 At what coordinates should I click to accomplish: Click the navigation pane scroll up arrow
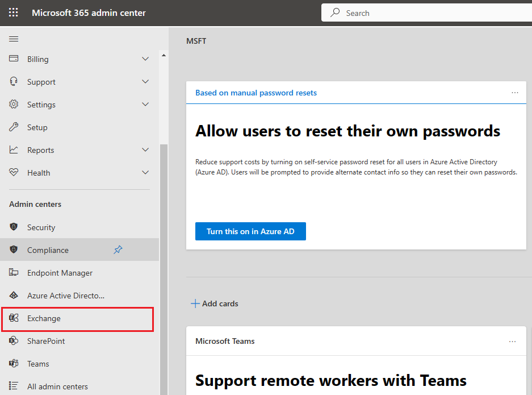(x=164, y=55)
